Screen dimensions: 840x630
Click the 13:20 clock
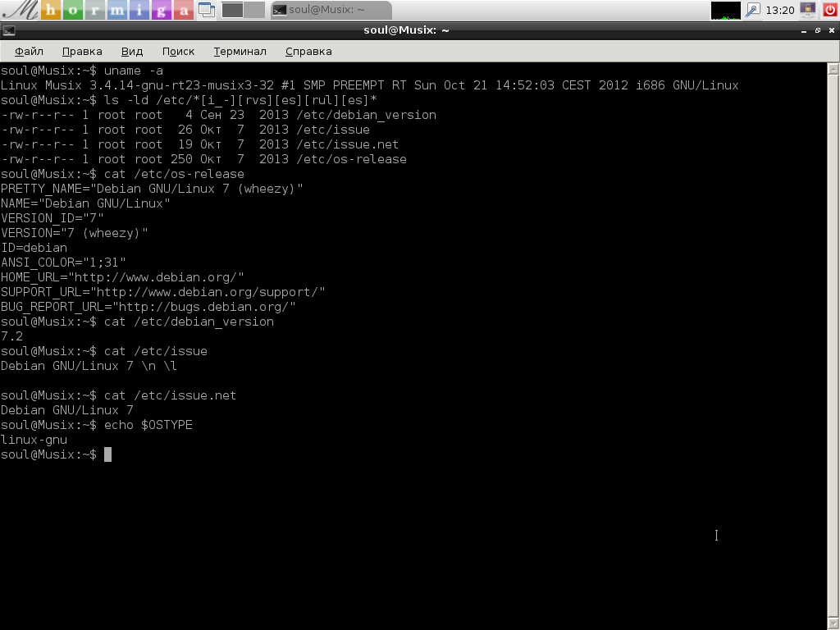point(780,10)
